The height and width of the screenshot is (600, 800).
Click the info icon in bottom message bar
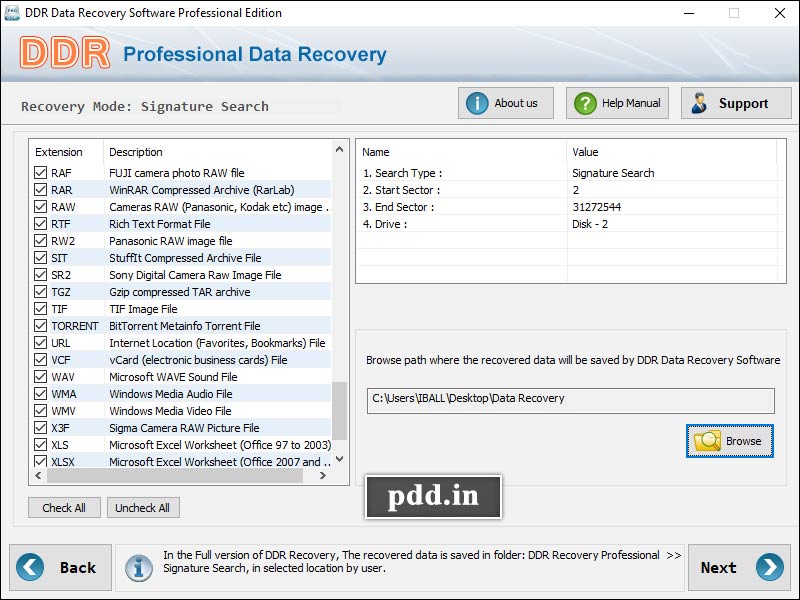(137, 567)
